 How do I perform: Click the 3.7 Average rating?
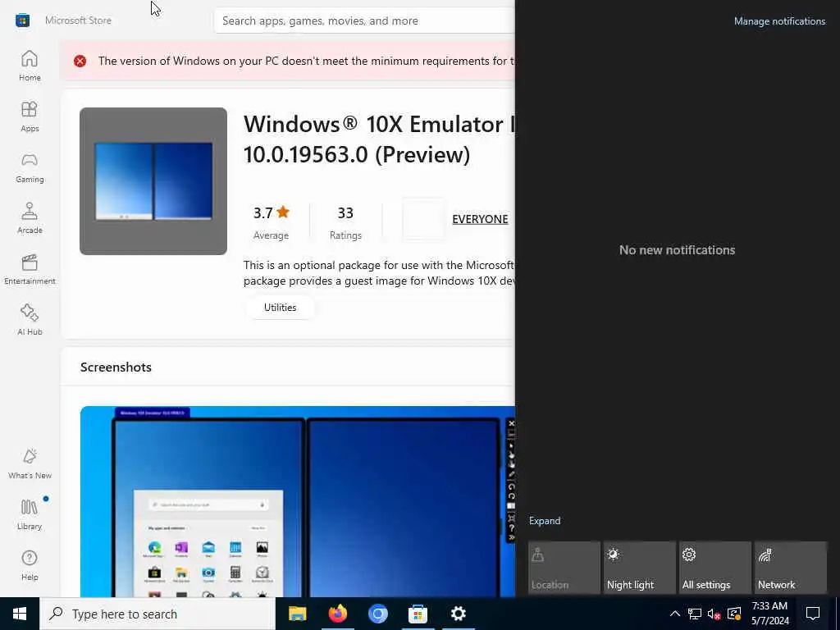(x=271, y=222)
